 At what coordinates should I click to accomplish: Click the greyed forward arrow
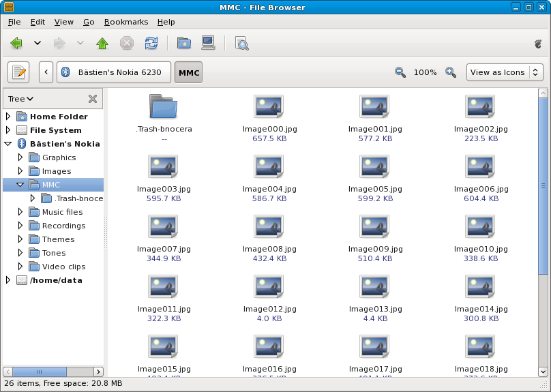point(59,44)
